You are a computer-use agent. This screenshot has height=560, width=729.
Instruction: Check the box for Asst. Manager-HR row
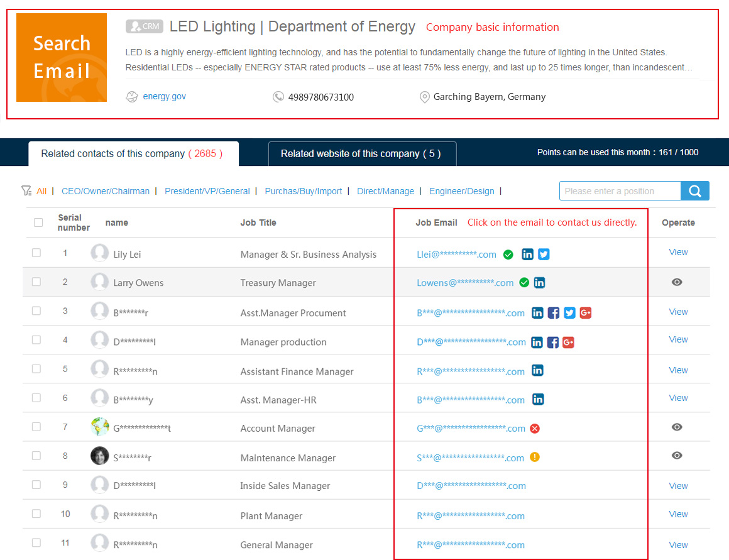pyautogui.click(x=36, y=398)
